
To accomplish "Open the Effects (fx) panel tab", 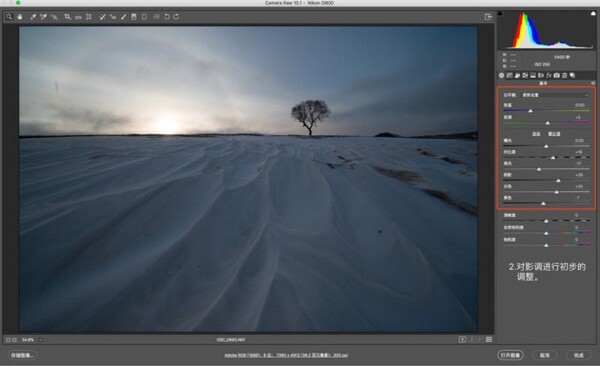I will point(548,75).
